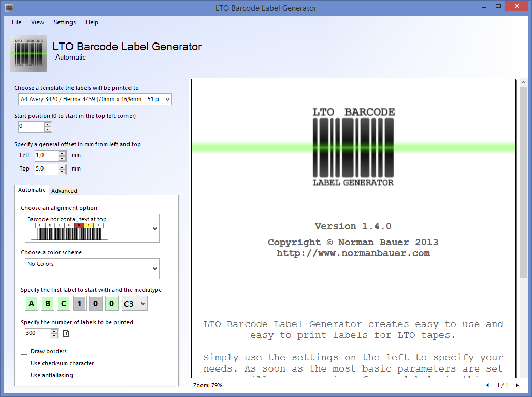Screen dimensions: 532x397
Task: Increase number of labels spinner up
Action: click(x=54, y=331)
